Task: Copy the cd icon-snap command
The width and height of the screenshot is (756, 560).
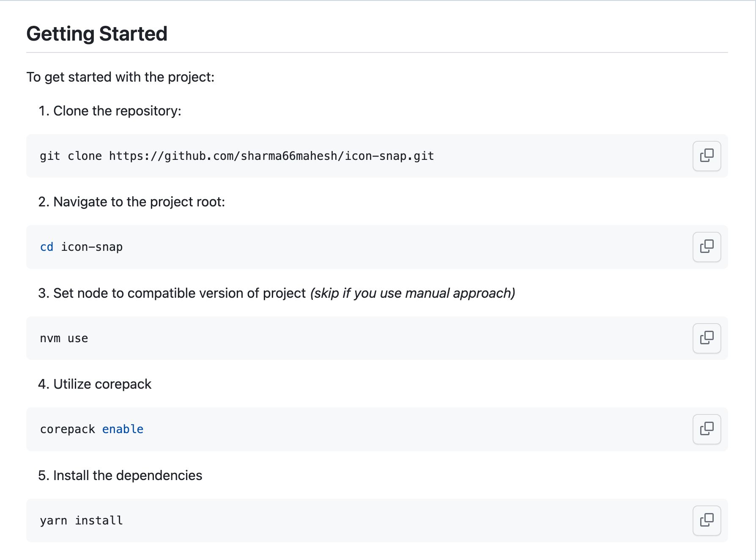Action: (x=707, y=247)
